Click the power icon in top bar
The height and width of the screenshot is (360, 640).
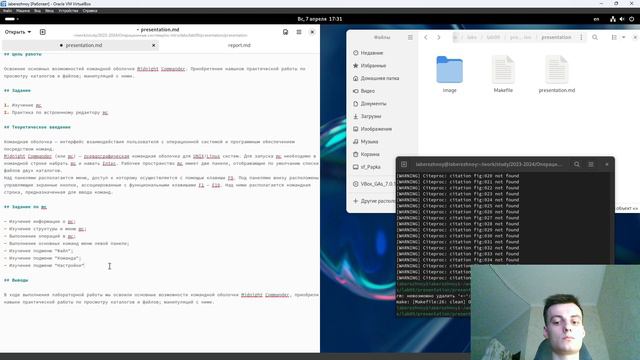click(631, 19)
